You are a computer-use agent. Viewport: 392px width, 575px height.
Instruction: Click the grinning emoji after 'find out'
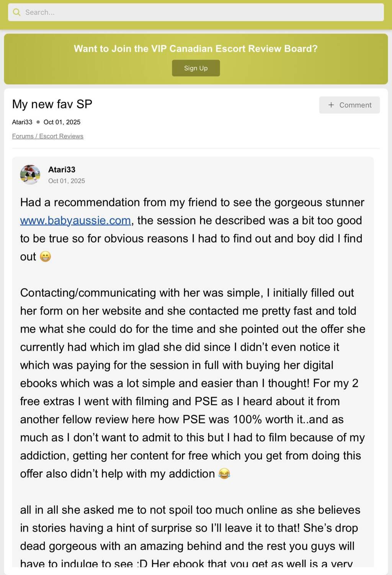pyautogui.click(x=45, y=256)
